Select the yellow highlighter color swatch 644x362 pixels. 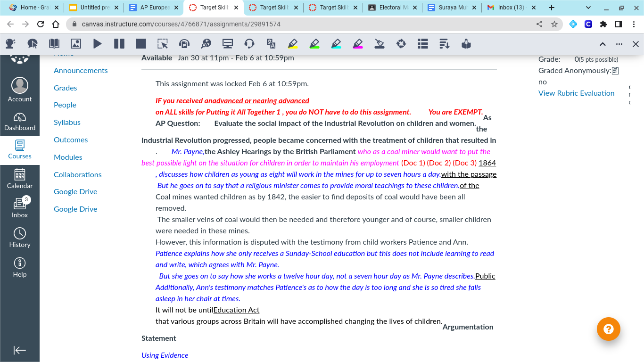(x=293, y=43)
